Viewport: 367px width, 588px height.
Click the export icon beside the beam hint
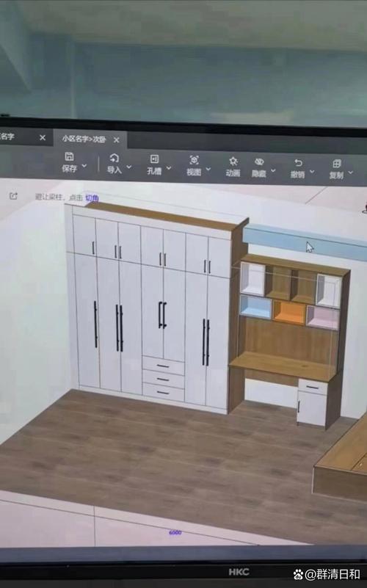coord(13,196)
